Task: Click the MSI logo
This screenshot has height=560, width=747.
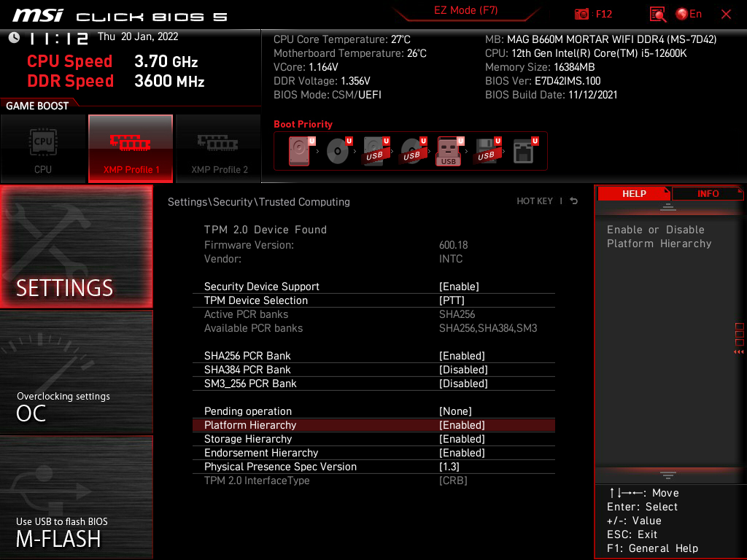Action: click(38, 15)
